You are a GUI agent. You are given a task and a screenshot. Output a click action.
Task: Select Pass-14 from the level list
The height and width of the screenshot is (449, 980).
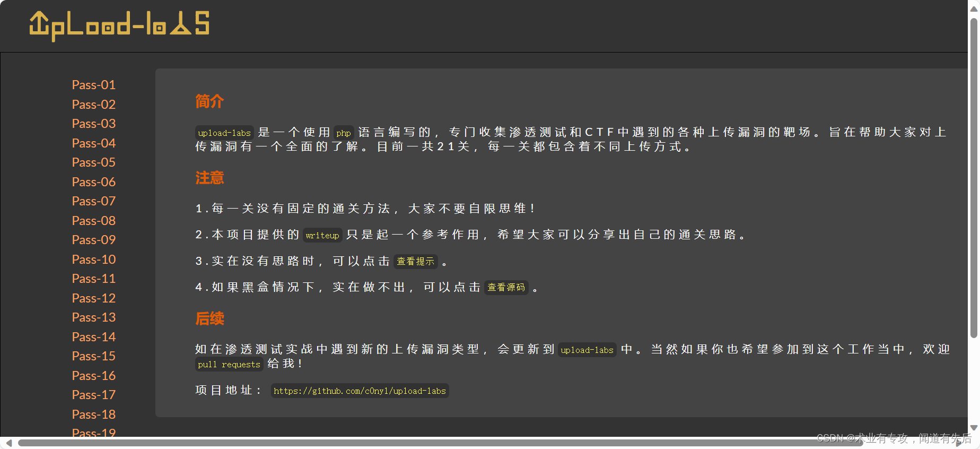click(x=94, y=337)
